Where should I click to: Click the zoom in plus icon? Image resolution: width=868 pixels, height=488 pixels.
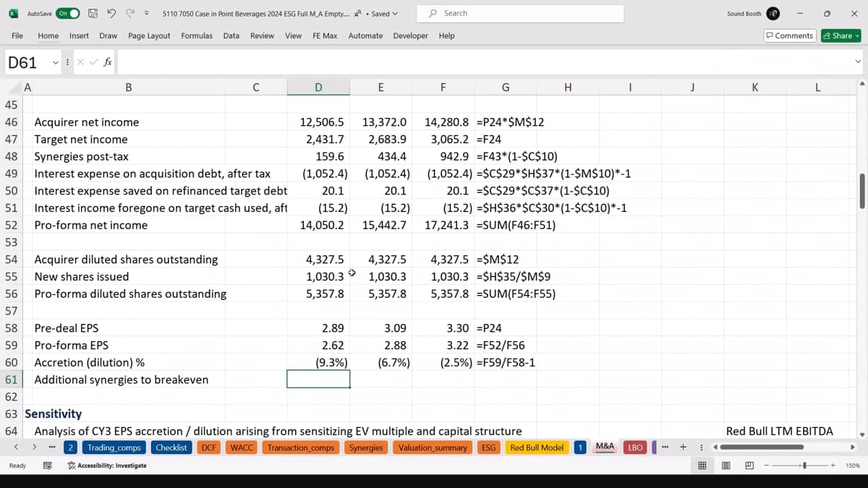click(834, 466)
